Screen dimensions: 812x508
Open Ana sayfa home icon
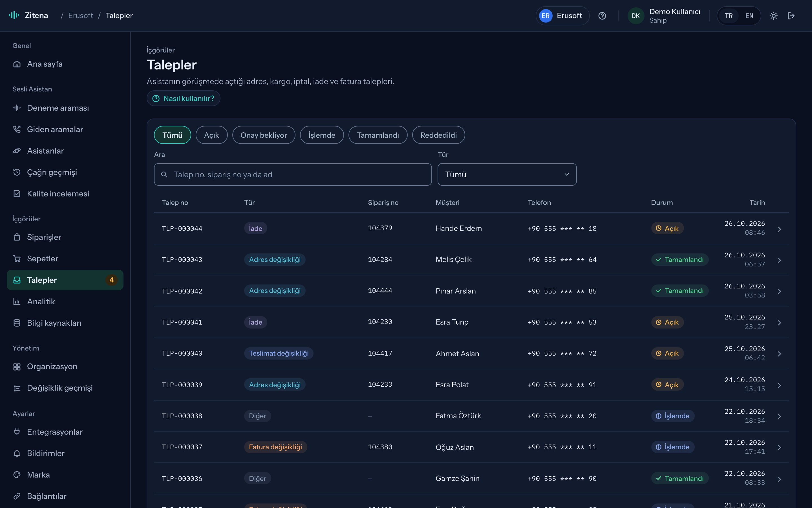(x=17, y=64)
